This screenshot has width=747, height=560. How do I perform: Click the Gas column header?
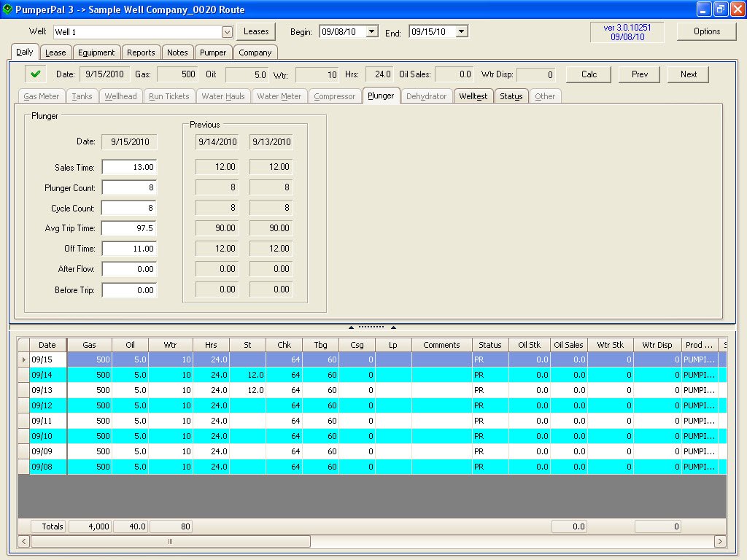click(89, 345)
